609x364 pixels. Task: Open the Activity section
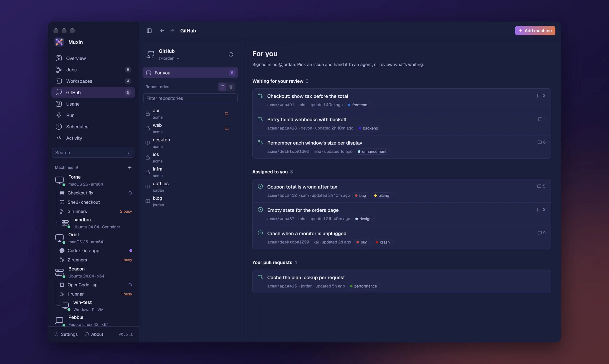click(x=93, y=138)
